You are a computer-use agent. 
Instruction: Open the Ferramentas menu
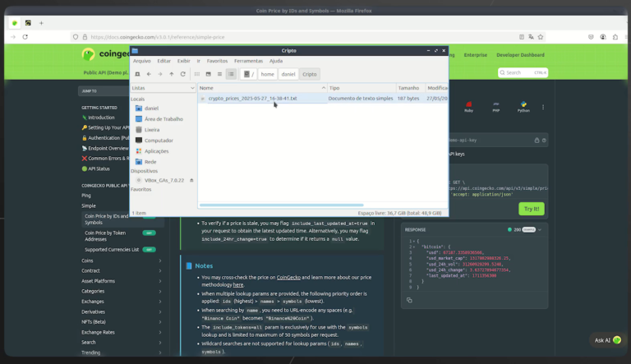(248, 61)
